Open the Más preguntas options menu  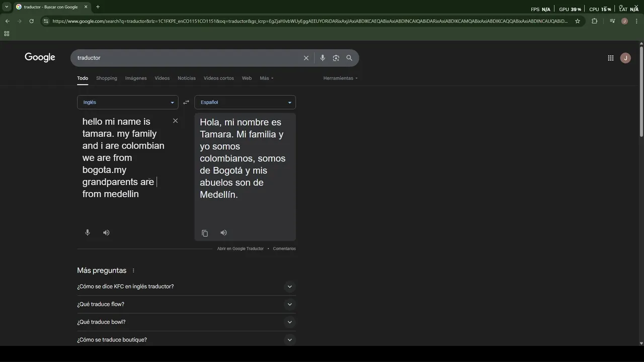click(x=133, y=270)
